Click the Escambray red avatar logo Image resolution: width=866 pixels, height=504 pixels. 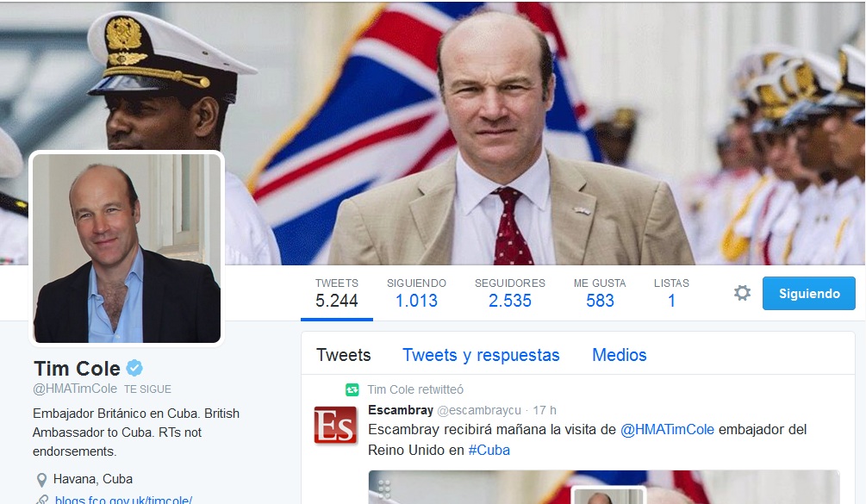[x=335, y=425]
